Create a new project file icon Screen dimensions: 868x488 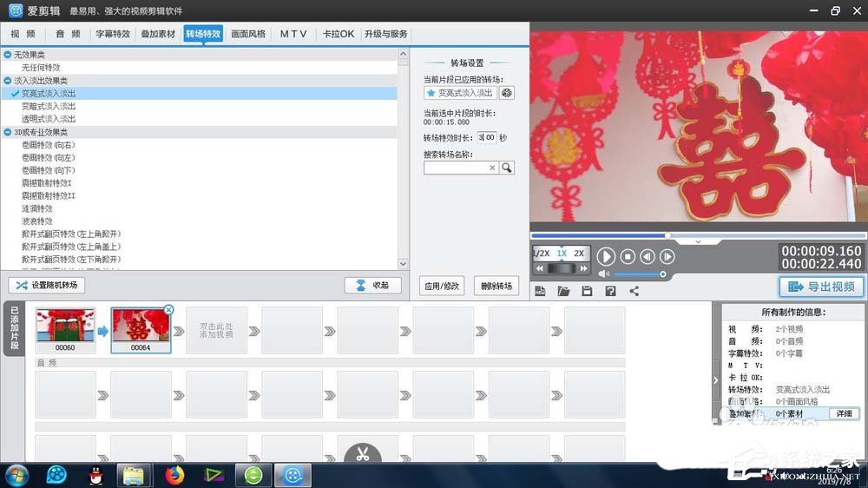(540, 292)
